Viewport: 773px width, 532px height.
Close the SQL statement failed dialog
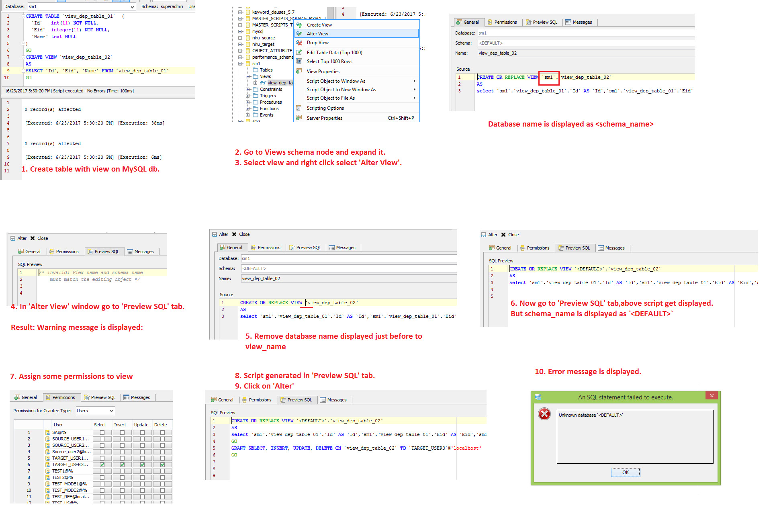712,396
